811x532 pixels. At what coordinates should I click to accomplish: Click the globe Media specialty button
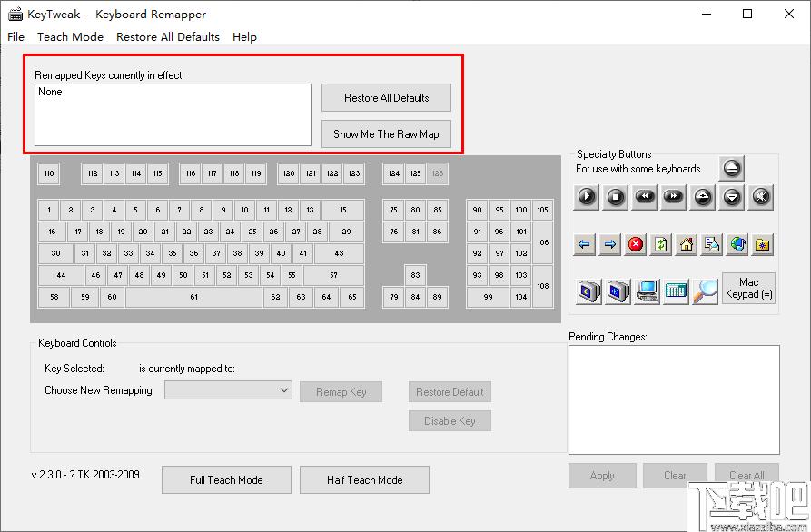(737, 244)
